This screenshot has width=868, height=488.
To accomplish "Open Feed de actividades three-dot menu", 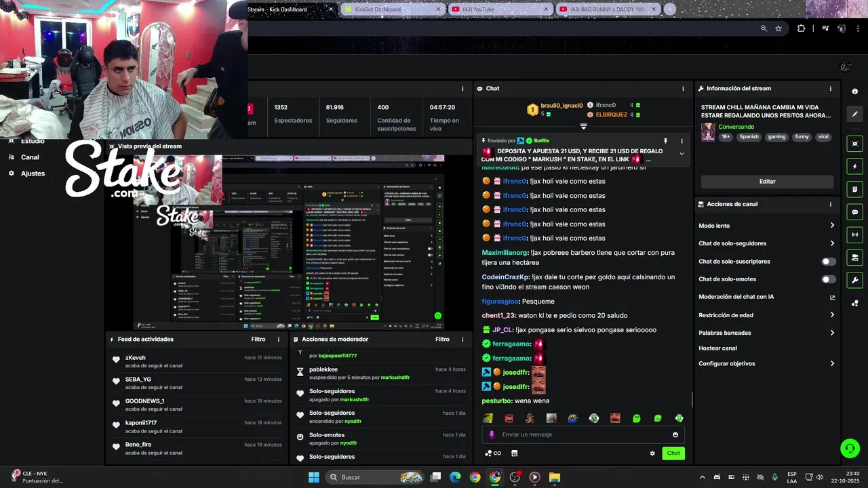I will click(x=278, y=339).
